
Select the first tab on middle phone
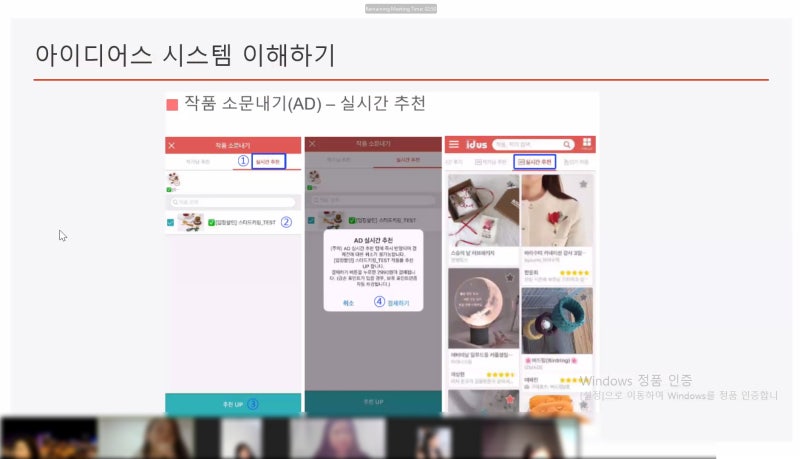pyautogui.click(x=338, y=160)
